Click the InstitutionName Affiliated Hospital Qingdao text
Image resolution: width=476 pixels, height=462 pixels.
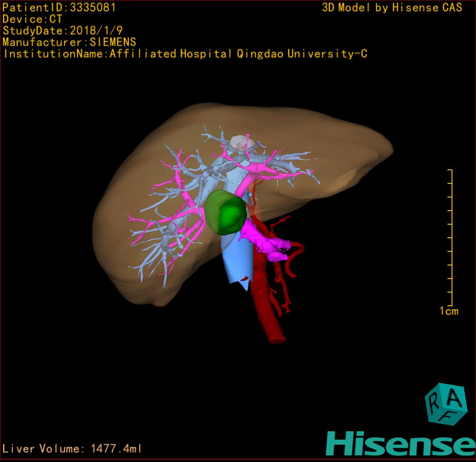(x=185, y=54)
